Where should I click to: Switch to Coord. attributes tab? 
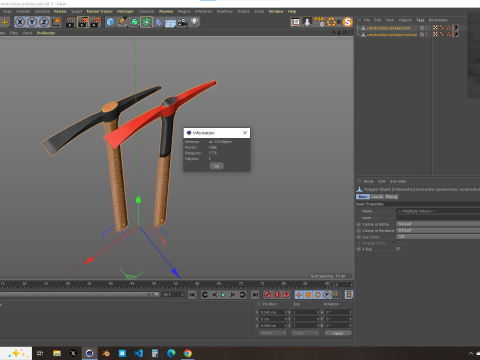coord(377,197)
